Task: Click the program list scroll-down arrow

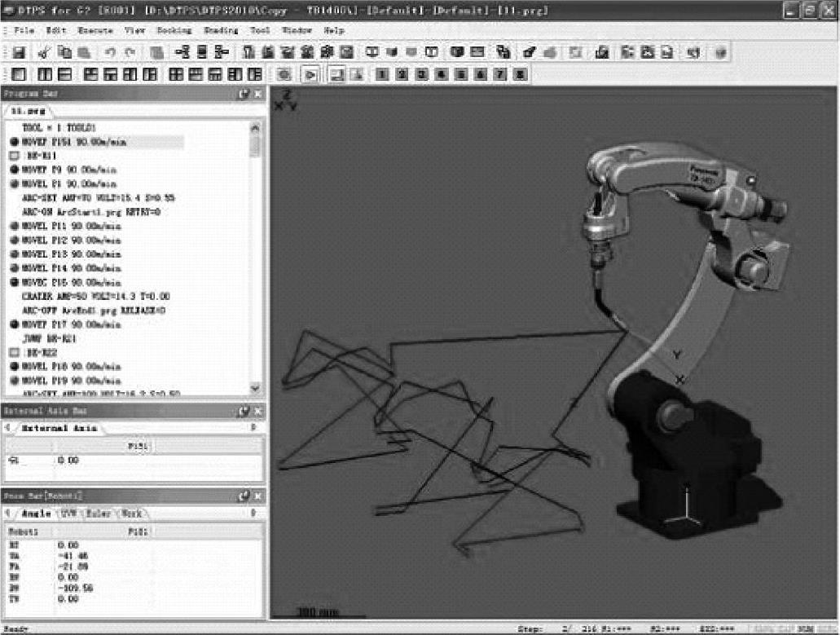Action: (255, 387)
